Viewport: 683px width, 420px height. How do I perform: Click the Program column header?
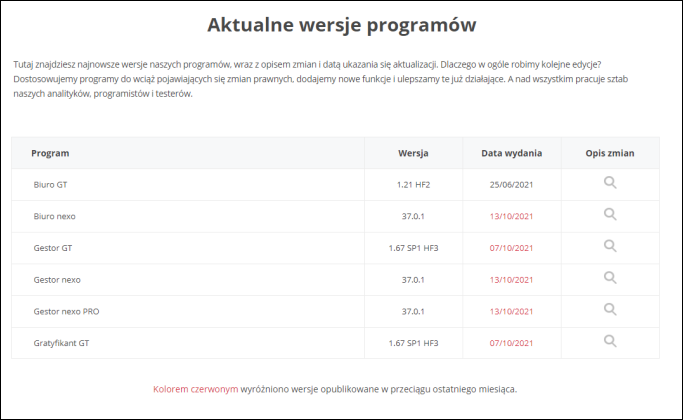(50, 153)
